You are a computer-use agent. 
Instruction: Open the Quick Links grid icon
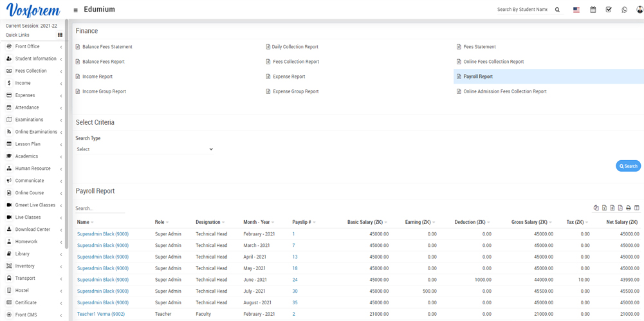click(60, 35)
